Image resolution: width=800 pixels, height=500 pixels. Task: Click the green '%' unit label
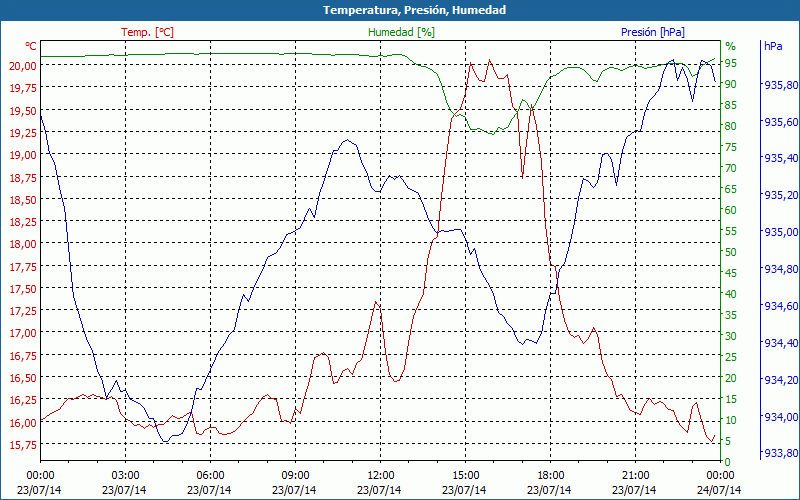731,46
